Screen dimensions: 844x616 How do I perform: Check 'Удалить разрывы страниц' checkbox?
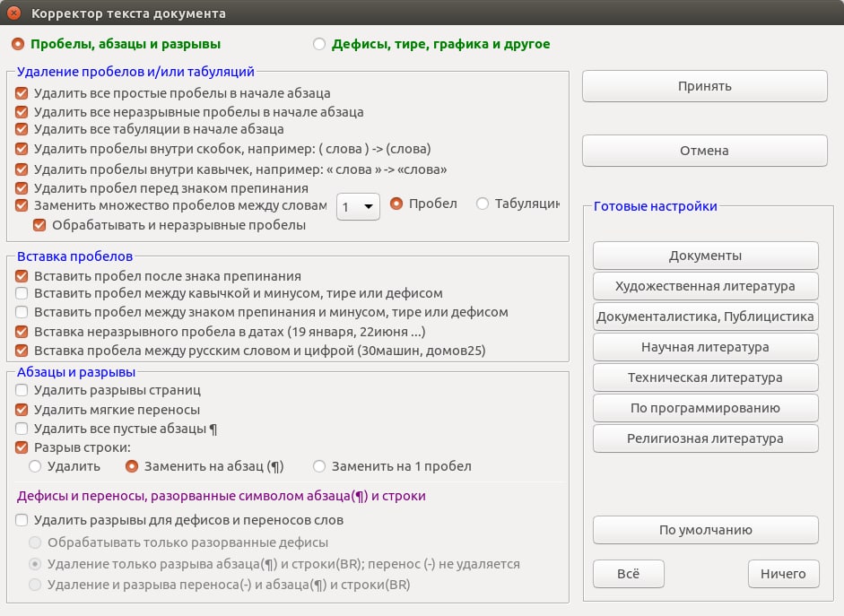22,390
